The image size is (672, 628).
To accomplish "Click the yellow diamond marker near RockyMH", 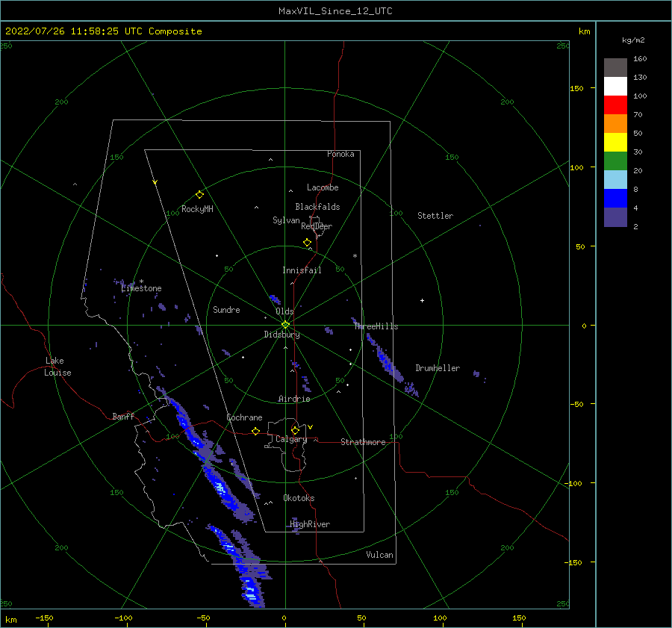I will 199,195.
